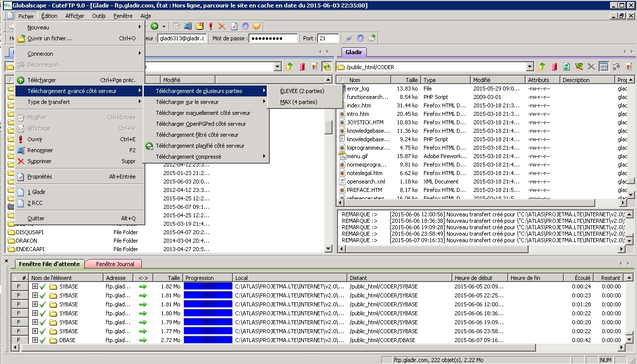Viewport: 637px width, 364px height.
Task: Refresh the remote pane with the green arrows icon
Action: [566, 67]
